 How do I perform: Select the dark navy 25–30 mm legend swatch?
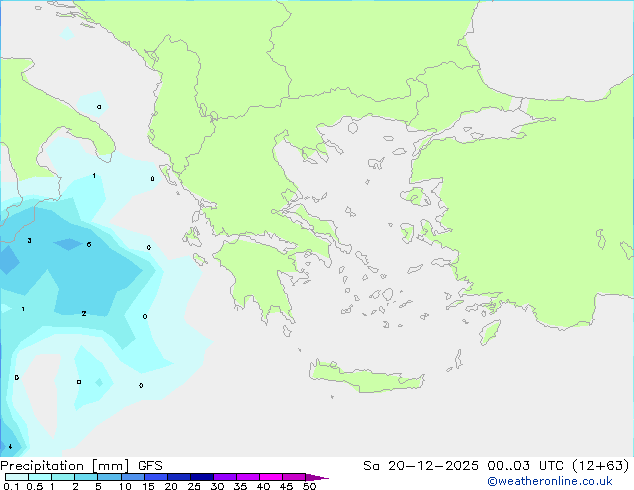(x=201, y=477)
